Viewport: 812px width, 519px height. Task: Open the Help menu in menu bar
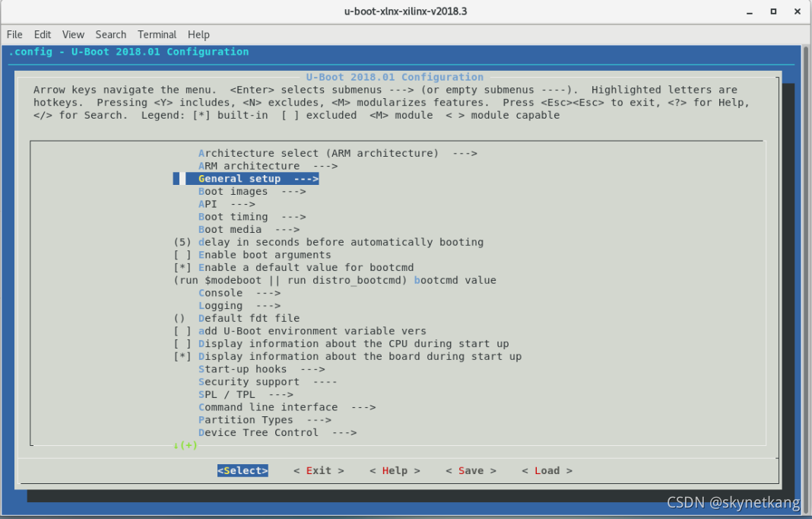pyautogui.click(x=198, y=35)
